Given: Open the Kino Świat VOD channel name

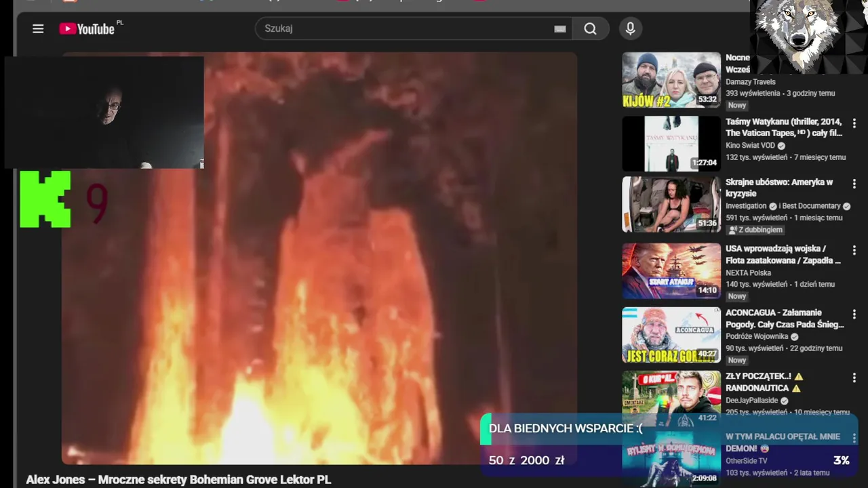Looking at the screenshot, I should [x=750, y=146].
